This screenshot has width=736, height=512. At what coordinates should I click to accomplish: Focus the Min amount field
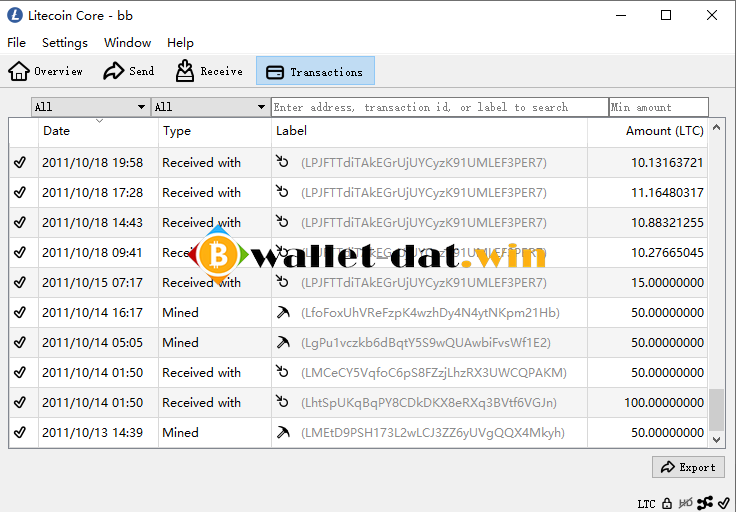(659, 107)
